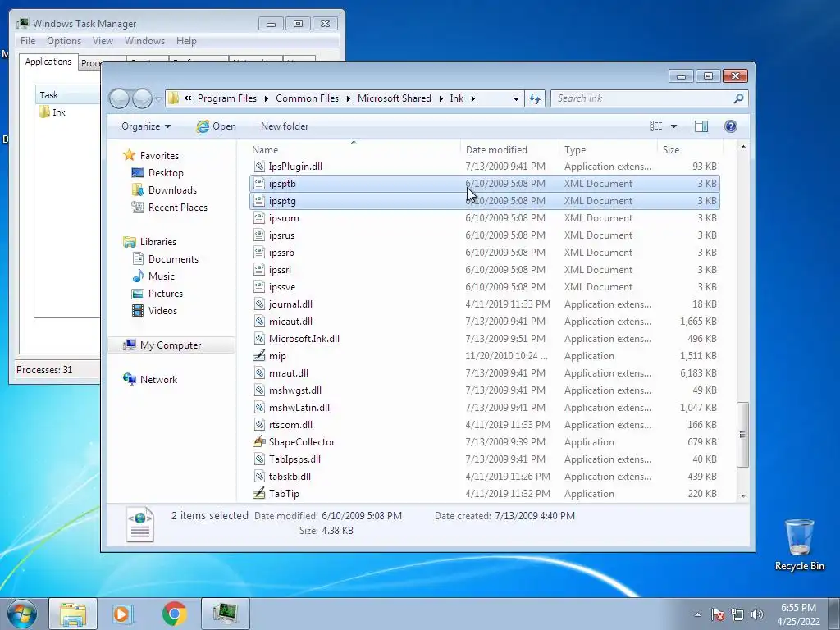Open the Pictures library
Screen dimensions: 840x630
[x=165, y=294]
